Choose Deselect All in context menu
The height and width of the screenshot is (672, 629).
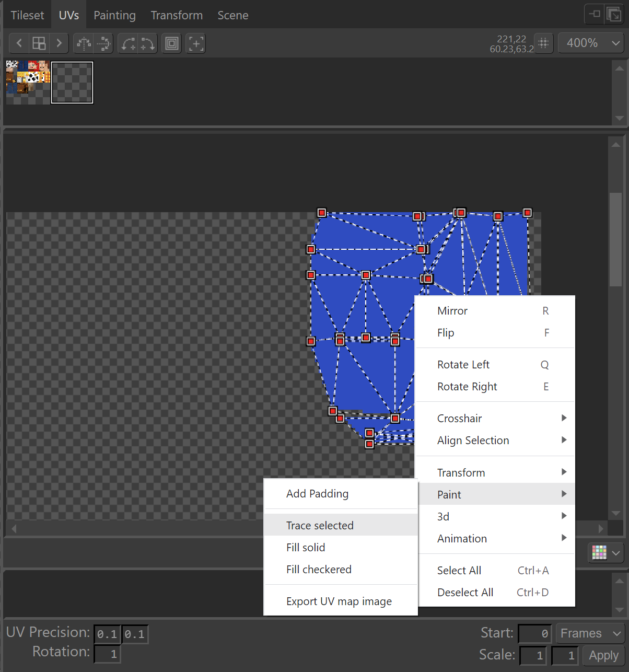[x=496, y=593]
